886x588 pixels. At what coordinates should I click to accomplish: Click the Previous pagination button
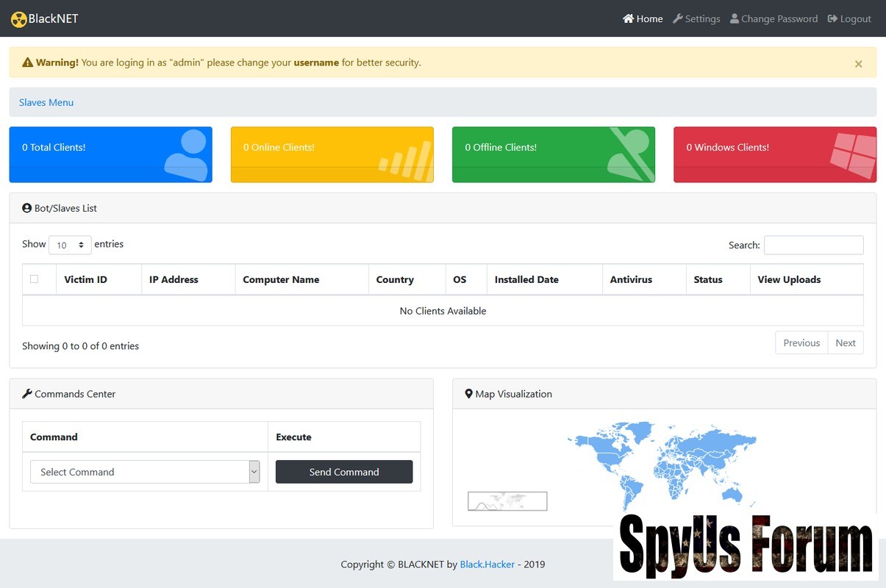[801, 343]
